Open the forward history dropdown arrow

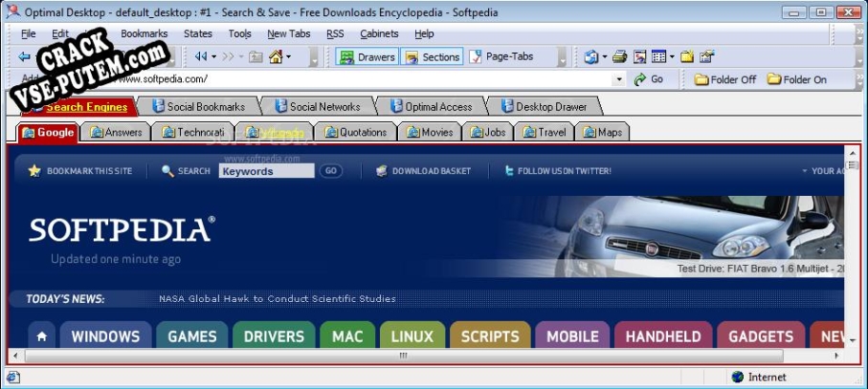241,56
